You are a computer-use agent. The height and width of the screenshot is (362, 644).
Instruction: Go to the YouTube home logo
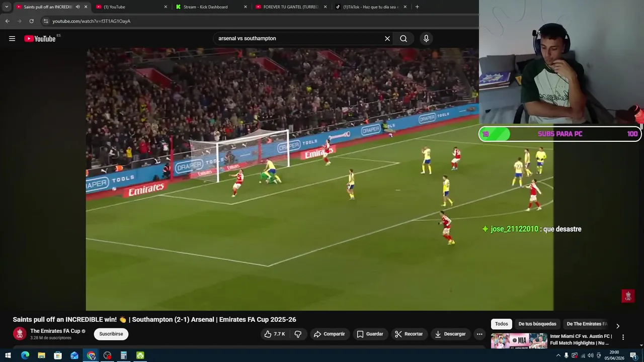point(40,39)
